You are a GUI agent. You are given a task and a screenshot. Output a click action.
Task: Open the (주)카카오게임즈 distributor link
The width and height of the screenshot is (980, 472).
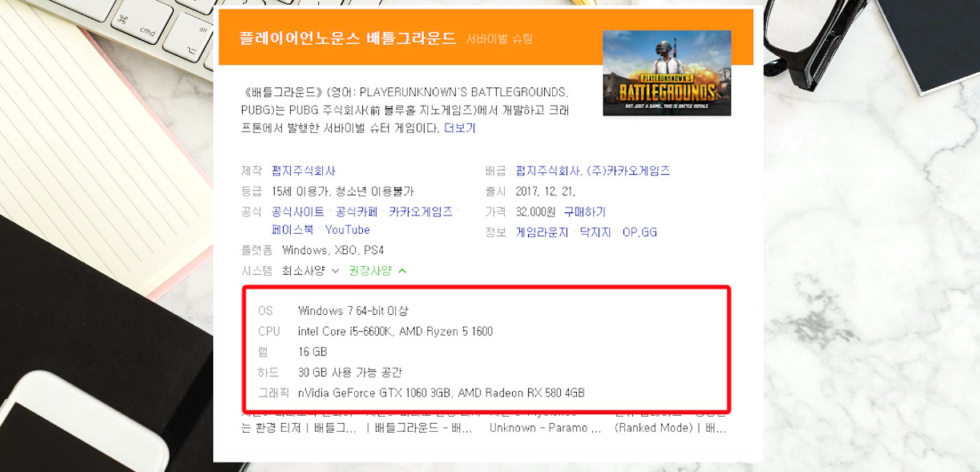click(x=629, y=171)
